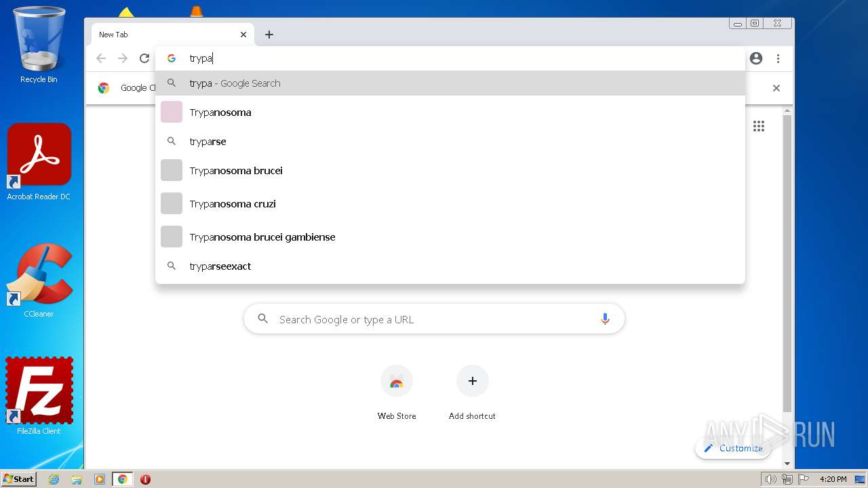
Task: Click the search box magnifier icon
Action: [263, 319]
